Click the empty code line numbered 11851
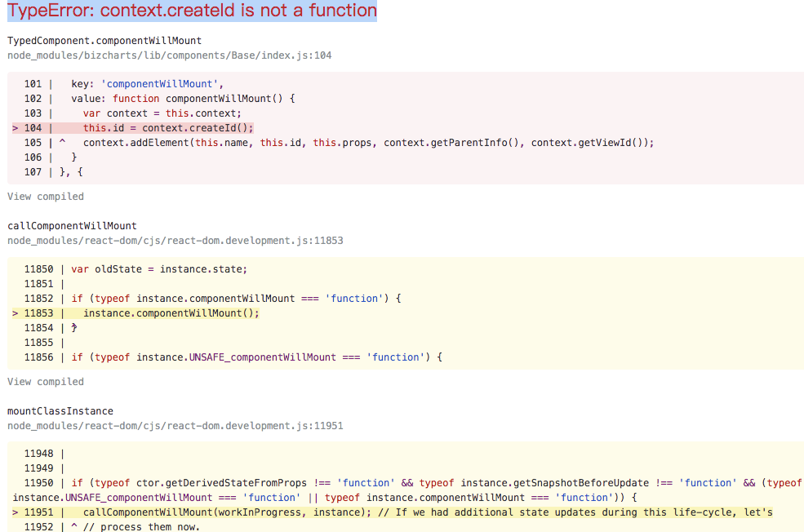The image size is (804, 532). pos(44,284)
